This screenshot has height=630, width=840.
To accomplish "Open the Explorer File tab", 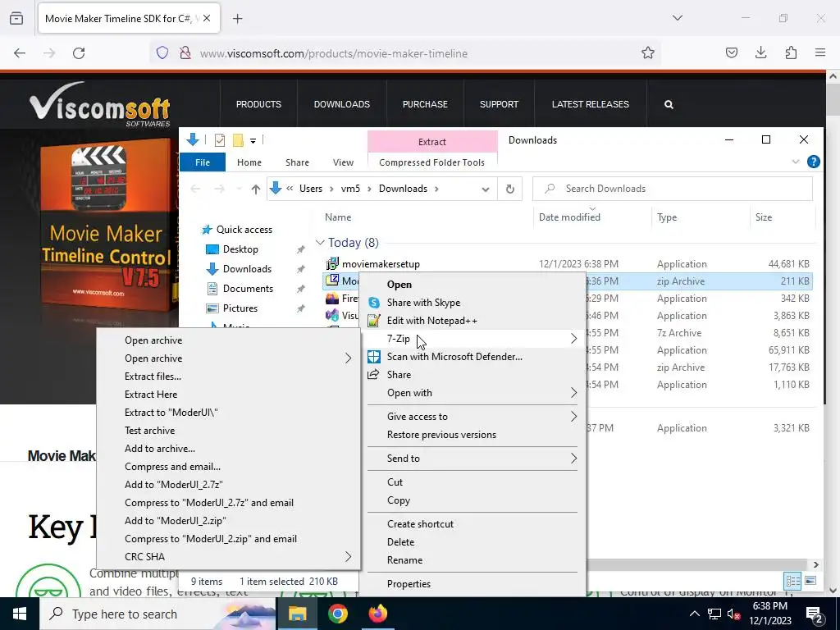I will click(x=203, y=162).
